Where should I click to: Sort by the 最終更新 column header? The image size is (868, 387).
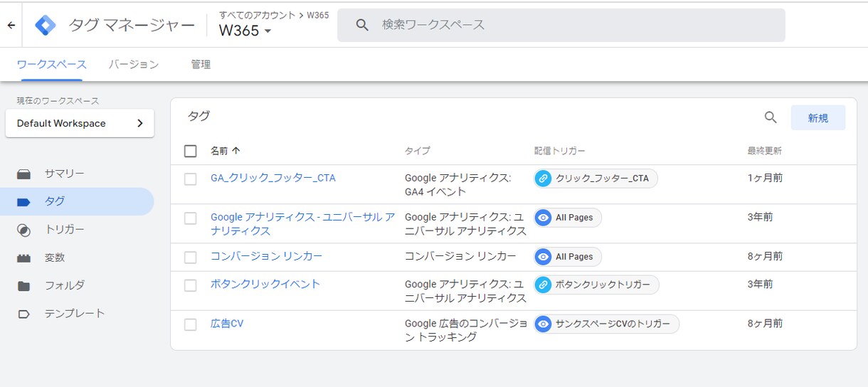click(x=764, y=151)
